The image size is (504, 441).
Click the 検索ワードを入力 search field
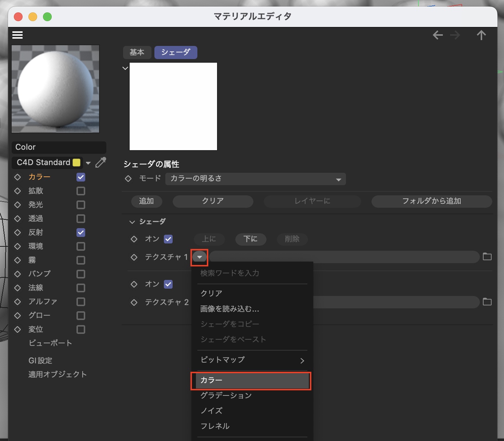(x=252, y=273)
